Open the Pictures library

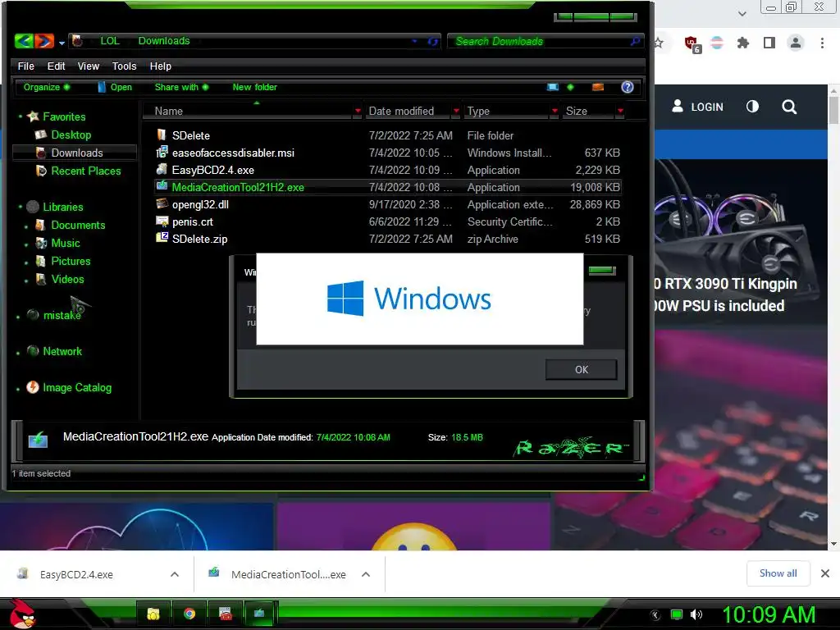pyautogui.click(x=71, y=261)
